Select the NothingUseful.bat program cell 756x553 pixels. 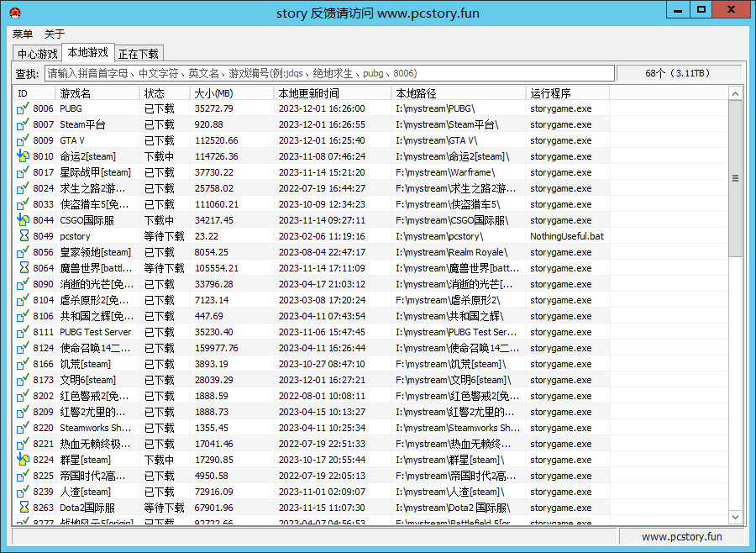[x=567, y=236]
